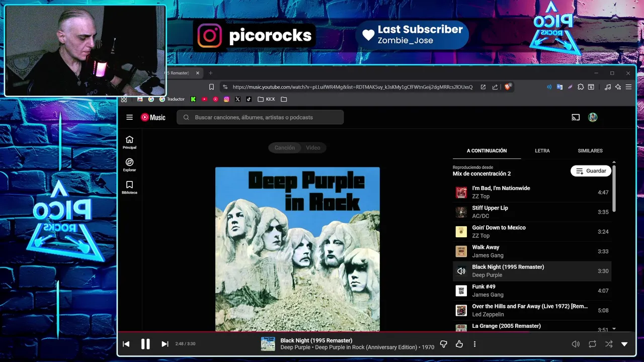
Task: Select the A CONTINUACIÓN tab
Action: coord(487,151)
